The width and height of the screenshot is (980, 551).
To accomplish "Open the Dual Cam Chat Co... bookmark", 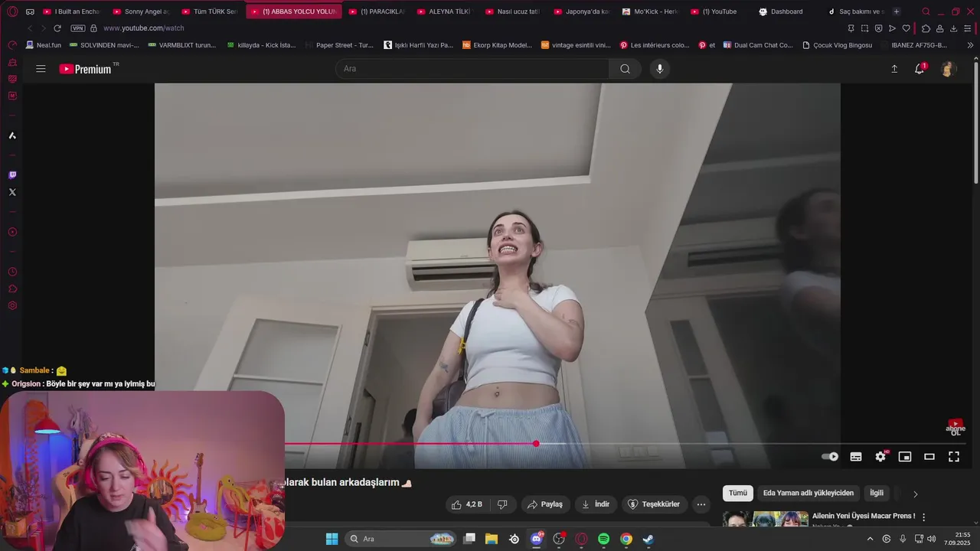I will [758, 45].
